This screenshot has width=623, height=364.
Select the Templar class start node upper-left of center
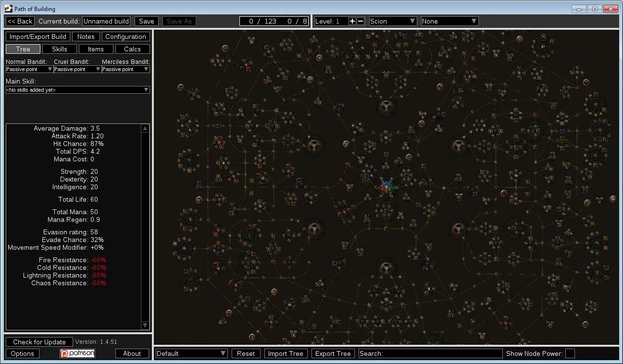pos(314,145)
